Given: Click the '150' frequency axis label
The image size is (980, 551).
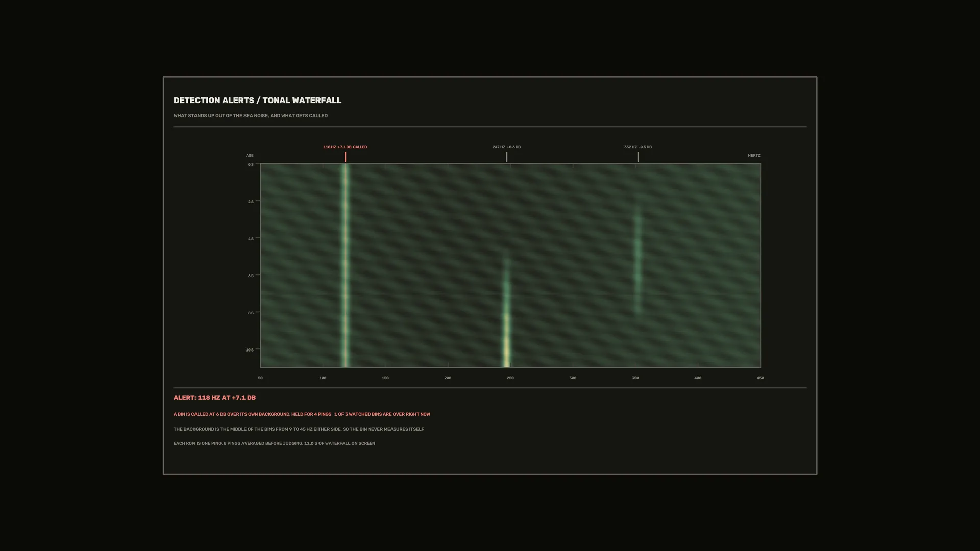Looking at the screenshot, I should 385,378.
